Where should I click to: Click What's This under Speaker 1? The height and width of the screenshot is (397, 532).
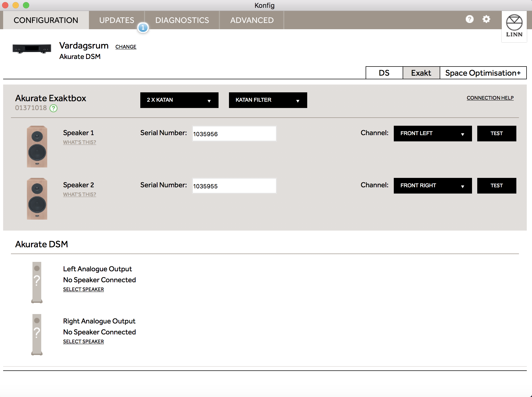tap(80, 142)
